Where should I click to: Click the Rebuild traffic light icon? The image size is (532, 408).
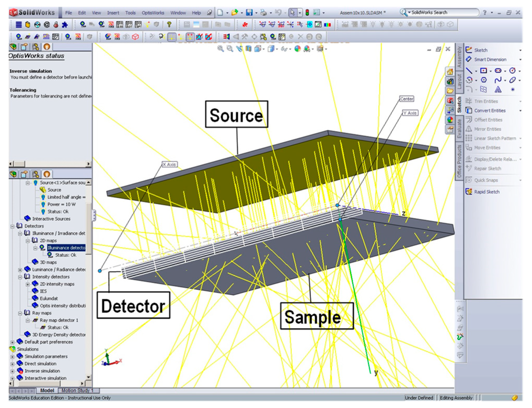[307, 12]
